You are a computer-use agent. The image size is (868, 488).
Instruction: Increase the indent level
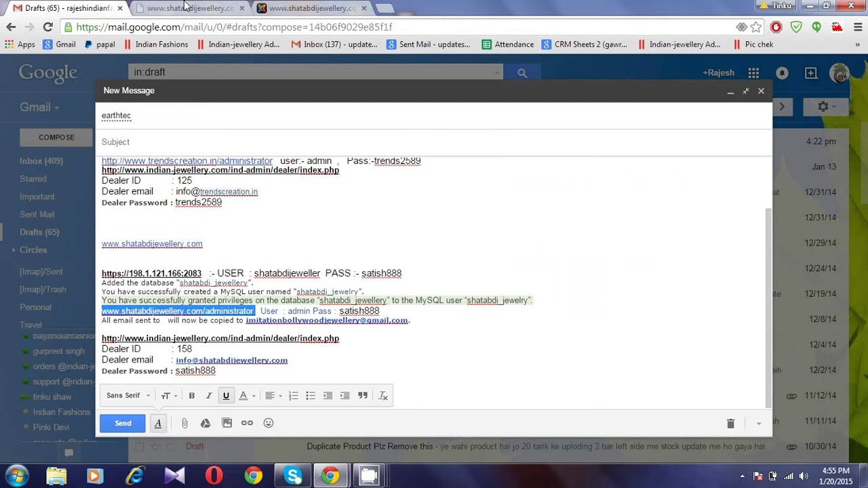[345, 396]
